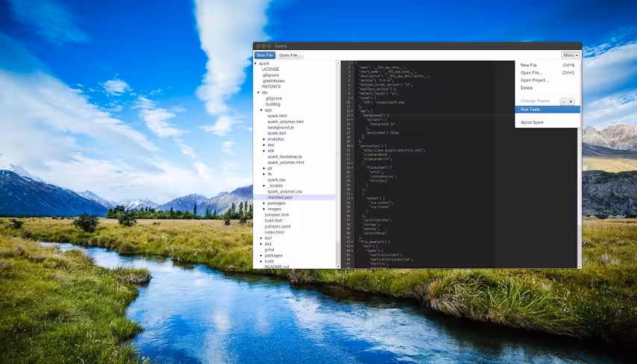This screenshot has width=637, height=364.
Task: Open spark.css in the file tree
Action: [x=276, y=180]
